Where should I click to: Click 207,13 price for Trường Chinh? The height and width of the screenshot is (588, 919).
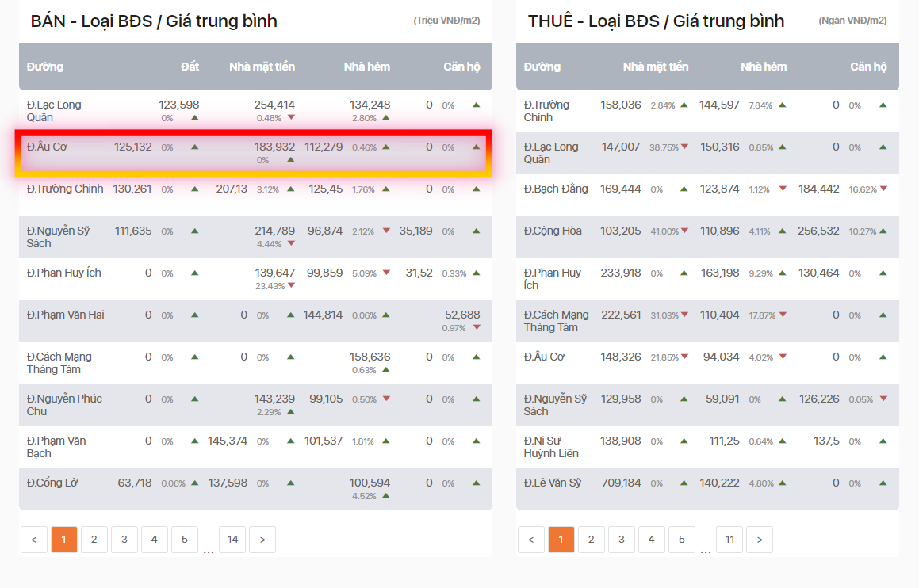pos(232,189)
